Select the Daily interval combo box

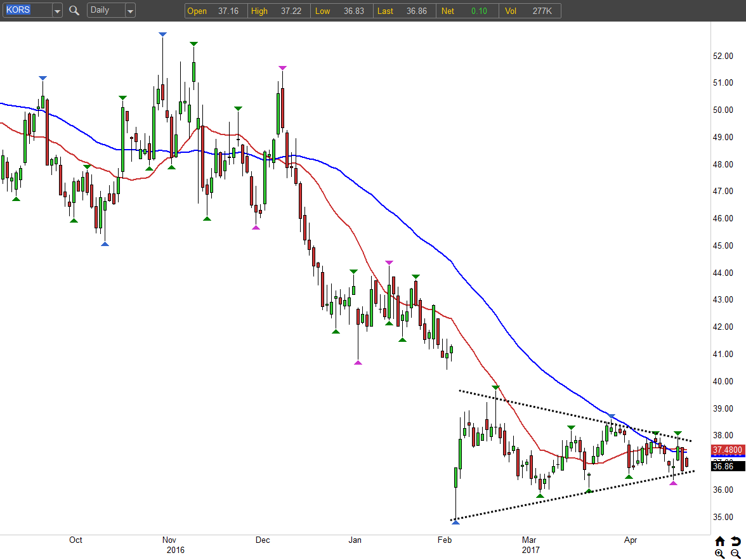(105, 10)
